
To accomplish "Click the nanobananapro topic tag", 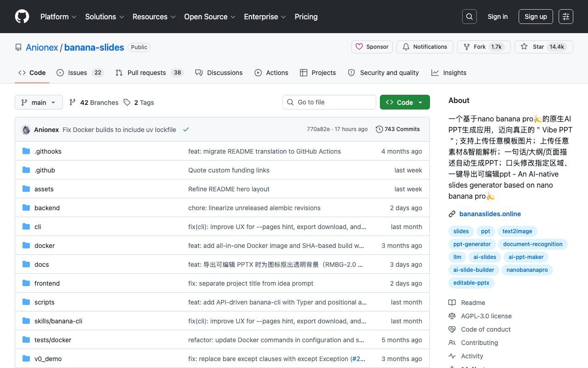I will pos(527,270).
